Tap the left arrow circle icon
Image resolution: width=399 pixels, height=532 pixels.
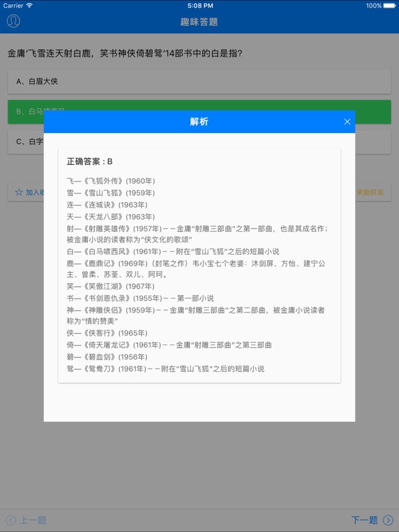click(11, 520)
